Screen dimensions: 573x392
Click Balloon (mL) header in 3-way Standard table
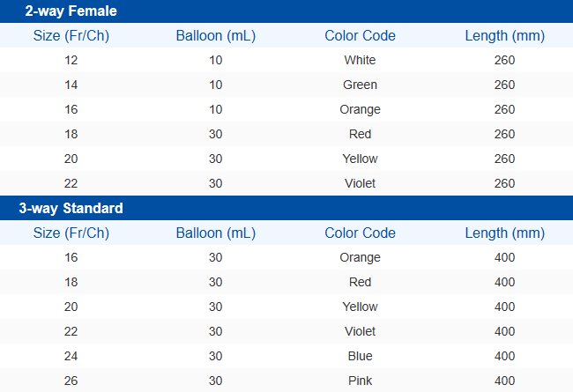[x=216, y=233]
